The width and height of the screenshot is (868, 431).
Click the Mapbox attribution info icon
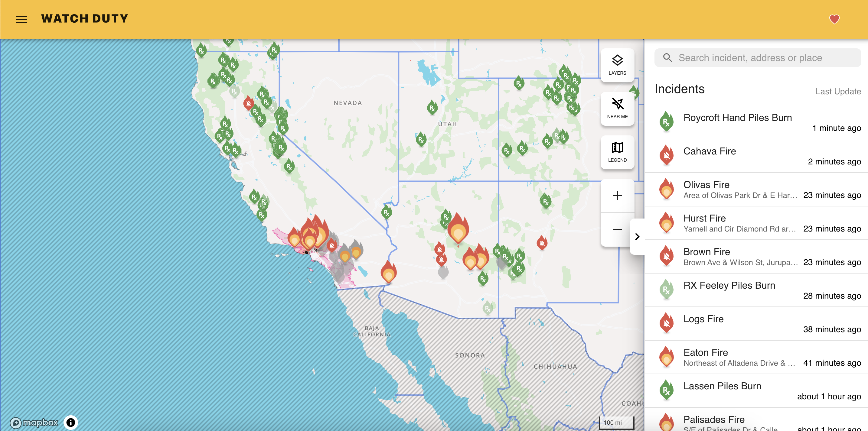pyautogui.click(x=70, y=422)
